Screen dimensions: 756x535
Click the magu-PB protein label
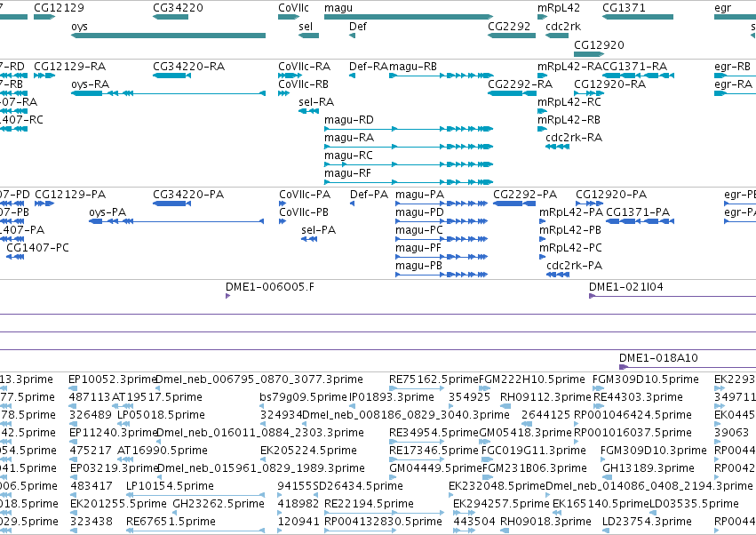tap(419, 266)
